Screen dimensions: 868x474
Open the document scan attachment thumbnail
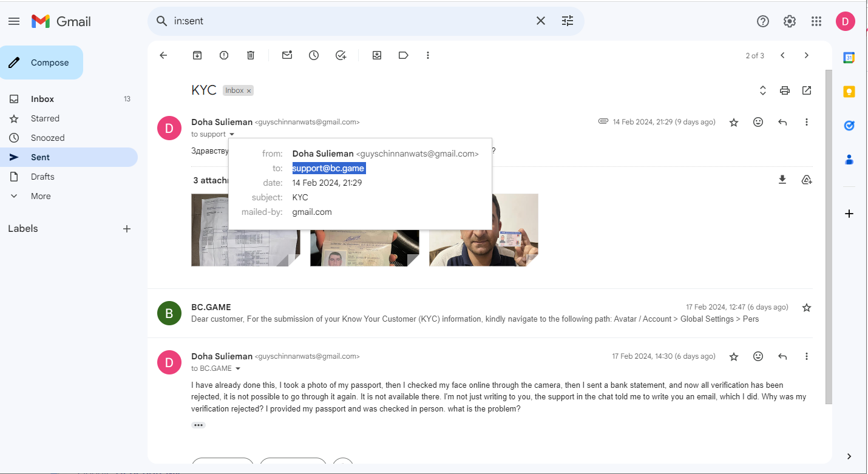click(x=246, y=230)
